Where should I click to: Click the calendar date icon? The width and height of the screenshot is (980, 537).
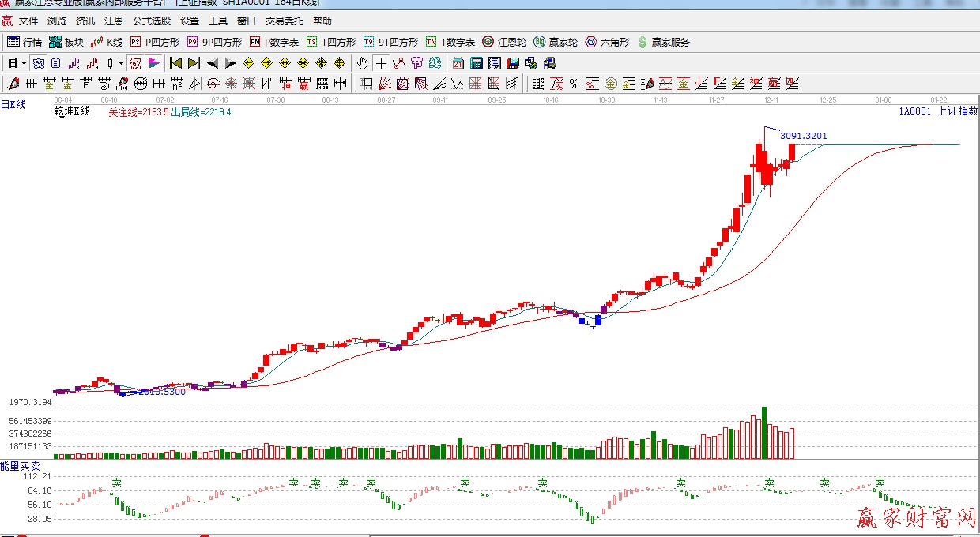pyautogui.click(x=458, y=63)
